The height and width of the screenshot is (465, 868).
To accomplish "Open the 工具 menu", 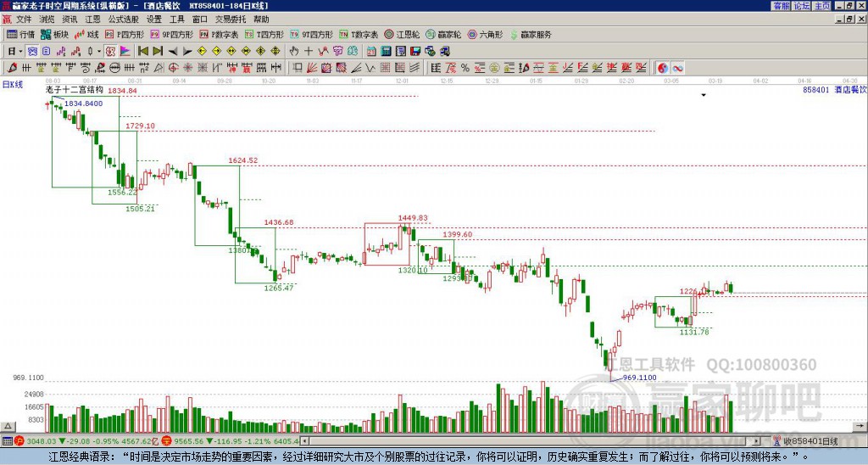I will pos(176,20).
